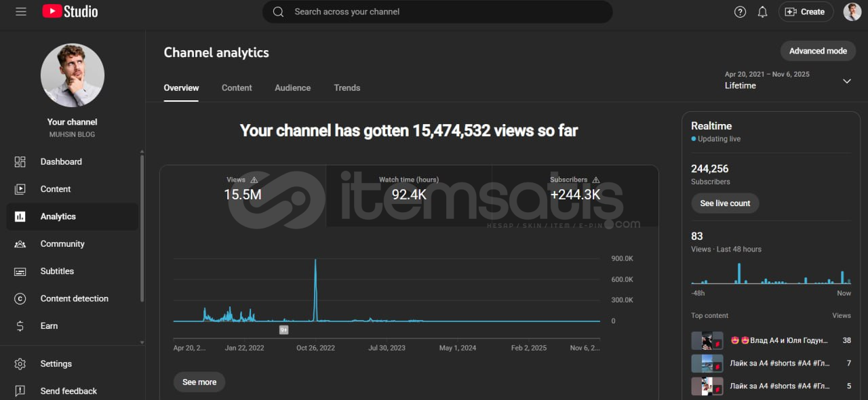Open the help question mark icon
Viewport: 868px width, 400px height.
click(x=741, y=12)
